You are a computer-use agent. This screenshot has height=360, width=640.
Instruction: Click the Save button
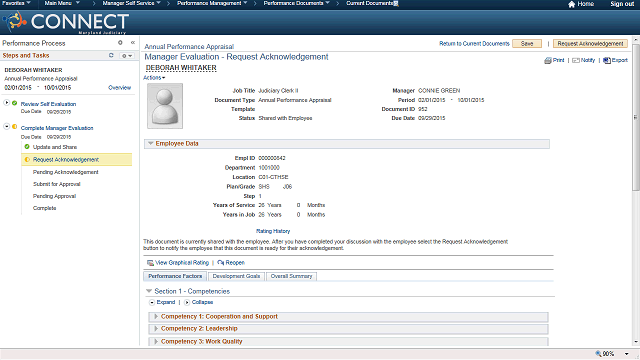527,44
